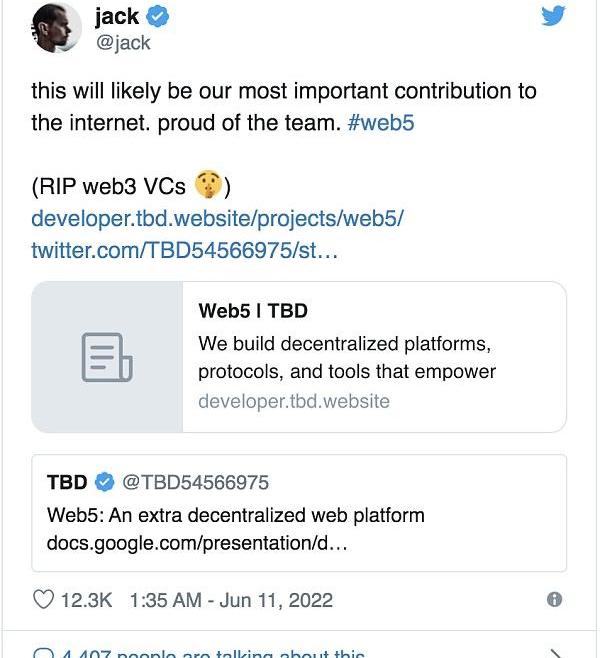Click the document placeholder icon in card
Screen dimensions: 600x658
coord(107,357)
